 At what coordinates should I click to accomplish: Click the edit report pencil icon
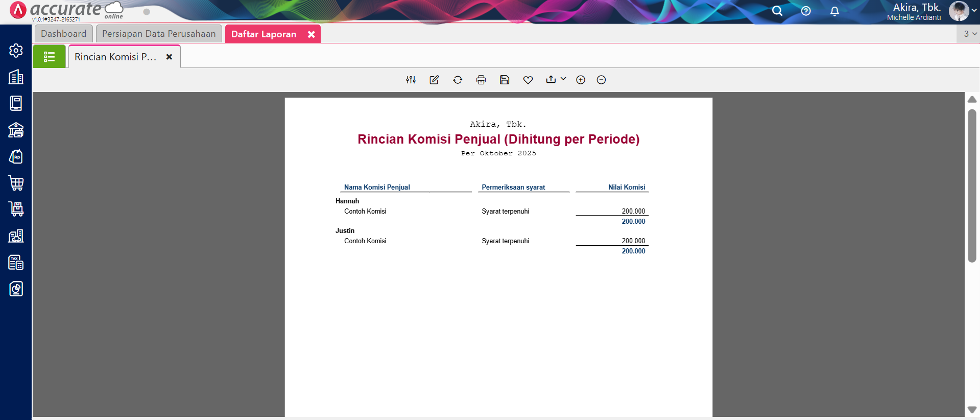coord(434,80)
